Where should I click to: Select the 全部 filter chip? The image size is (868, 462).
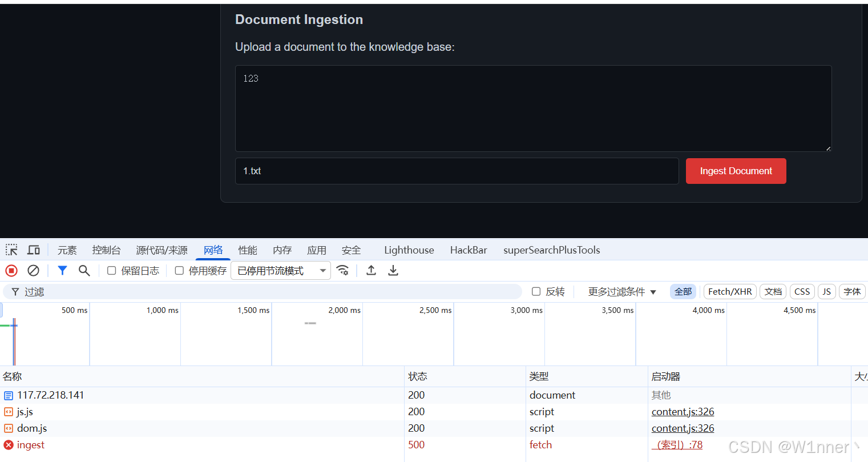tap(683, 292)
